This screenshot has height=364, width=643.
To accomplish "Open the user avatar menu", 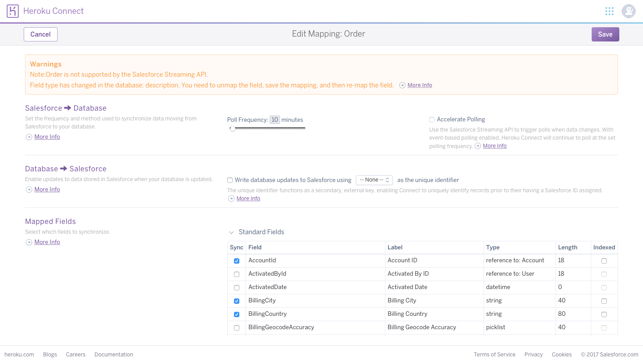I will (628, 11).
